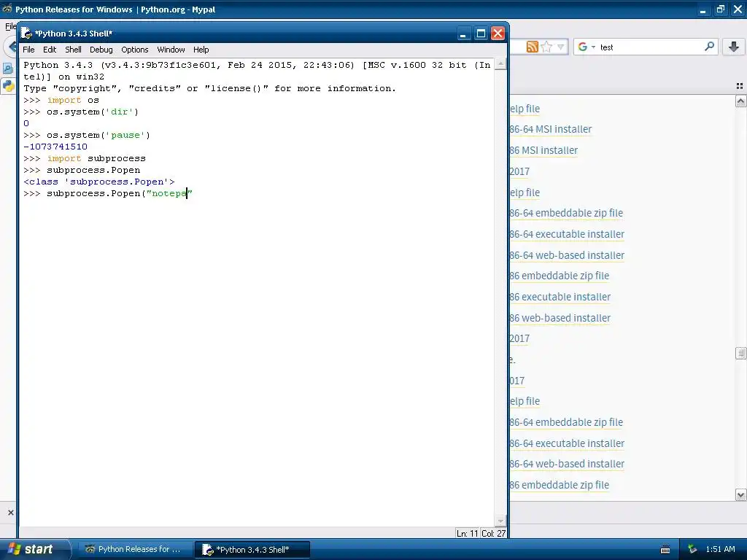747x560 pixels.
Task: Open the Shell menu
Action: (x=73, y=50)
